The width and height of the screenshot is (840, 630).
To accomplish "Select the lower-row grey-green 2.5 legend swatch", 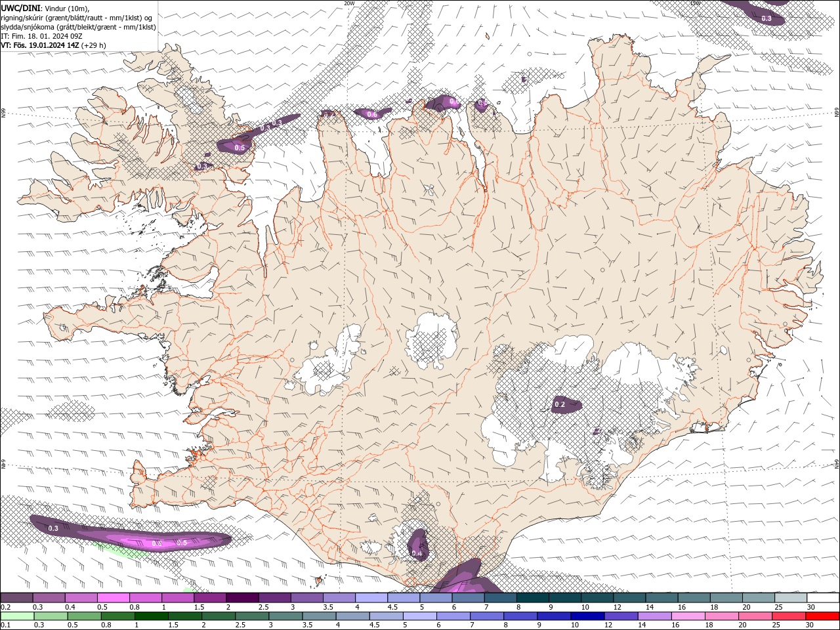I will (x=252, y=616).
